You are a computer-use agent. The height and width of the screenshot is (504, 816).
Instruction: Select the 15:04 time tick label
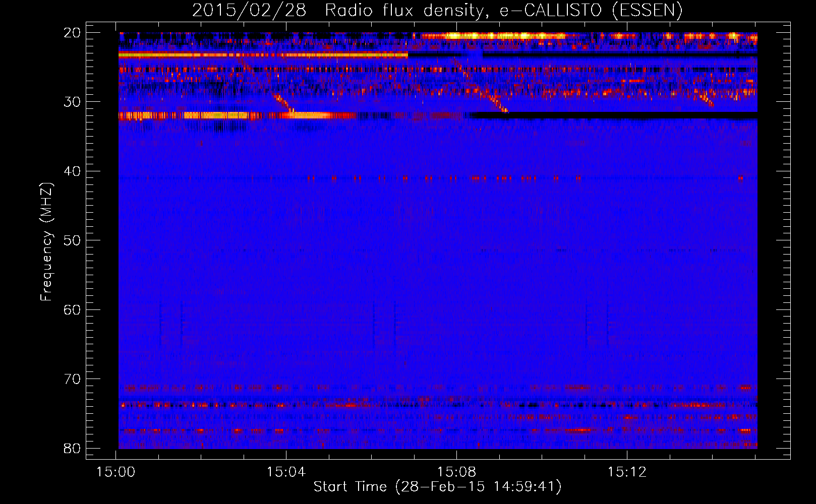[x=286, y=472]
